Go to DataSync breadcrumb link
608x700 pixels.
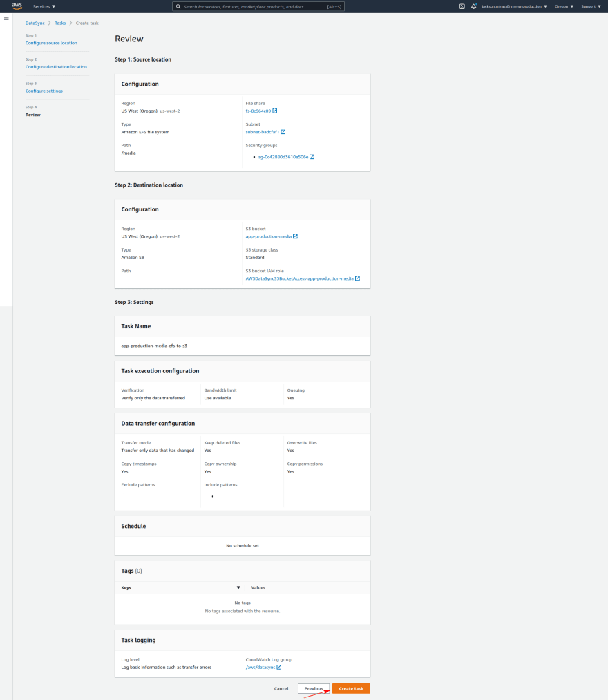[35, 23]
